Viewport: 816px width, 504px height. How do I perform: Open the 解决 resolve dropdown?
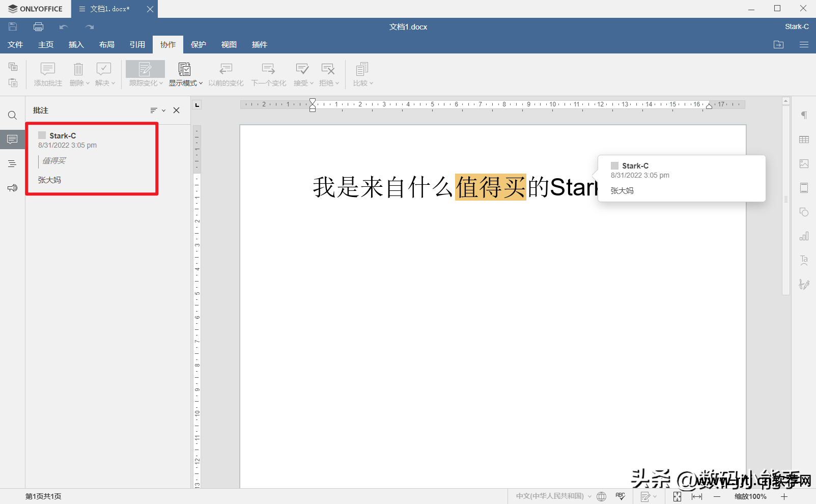[x=105, y=74]
